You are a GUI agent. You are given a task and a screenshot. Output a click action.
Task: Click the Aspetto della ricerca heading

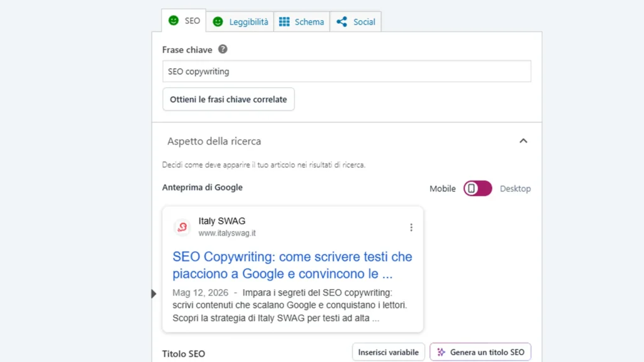point(214,141)
